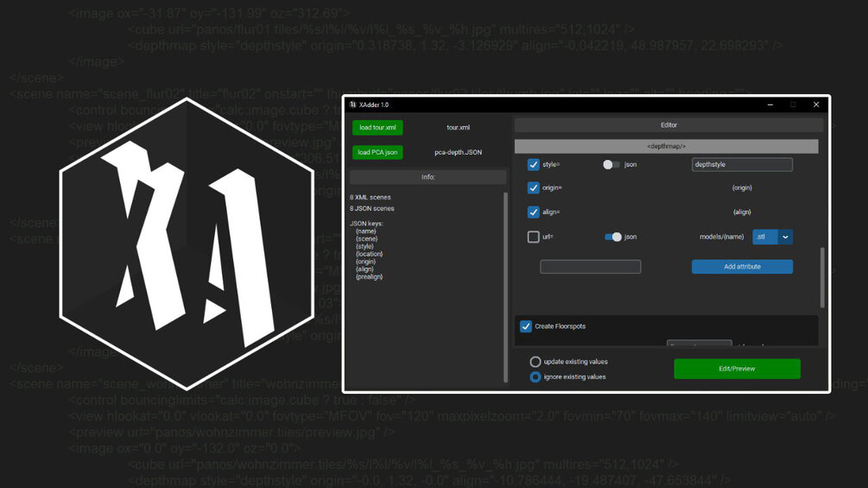Screen dimensions: 868x488
Task: Click the tour.xml file name label
Action: (x=459, y=127)
